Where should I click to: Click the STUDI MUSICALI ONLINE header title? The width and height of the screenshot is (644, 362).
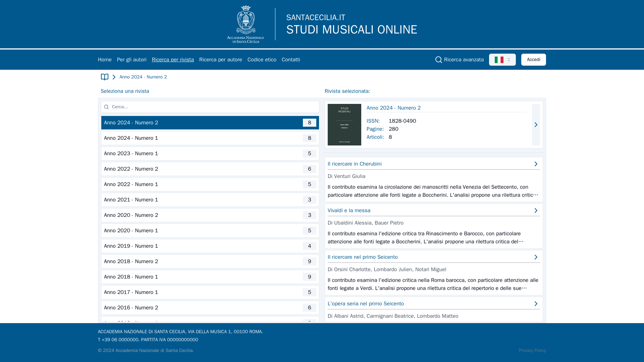coord(352,29)
